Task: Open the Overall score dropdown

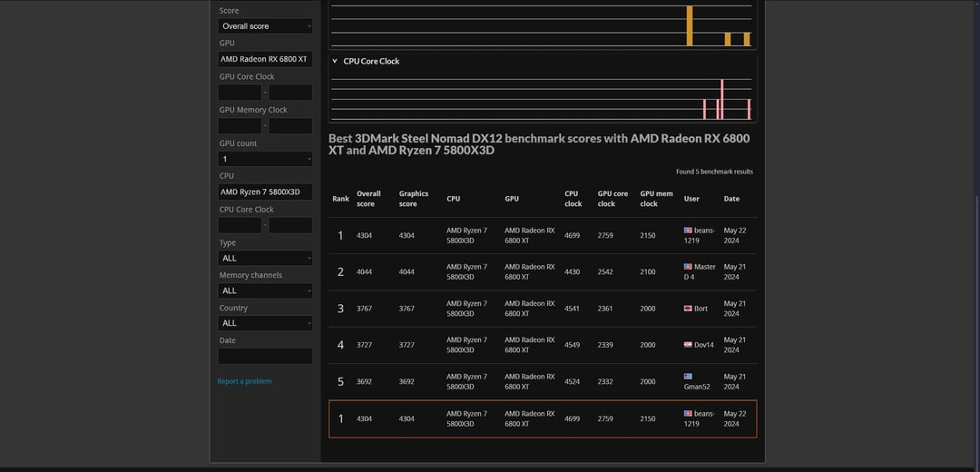Action: click(x=265, y=26)
